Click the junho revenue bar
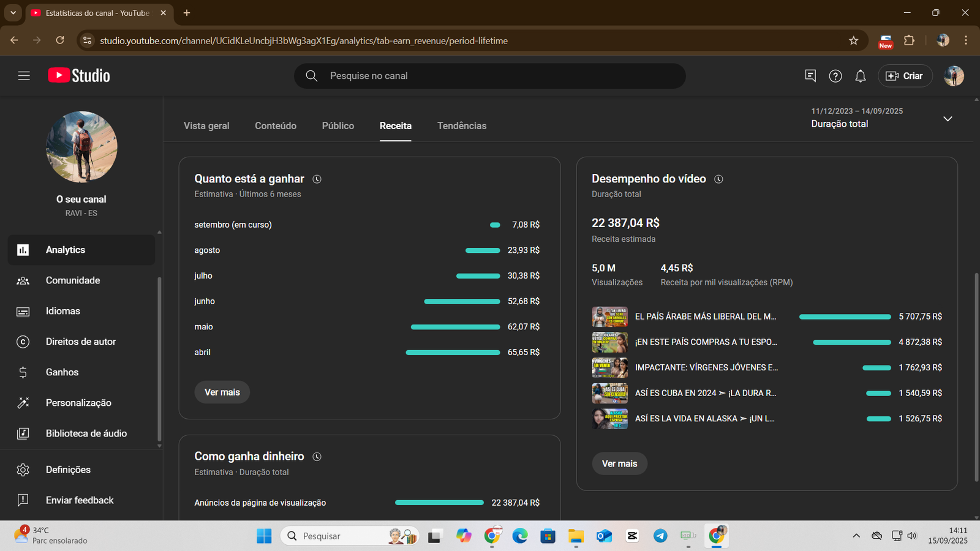The width and height of the screenshot is (980, 551). click(462, 301)
